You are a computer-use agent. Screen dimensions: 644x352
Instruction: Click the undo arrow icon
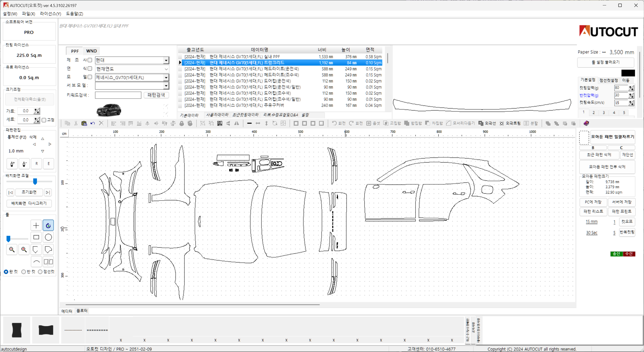point(93,123)
